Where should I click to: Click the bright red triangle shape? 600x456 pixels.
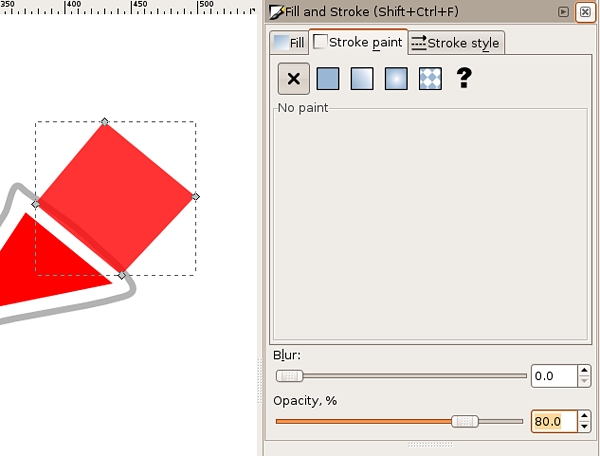point(40,270)
